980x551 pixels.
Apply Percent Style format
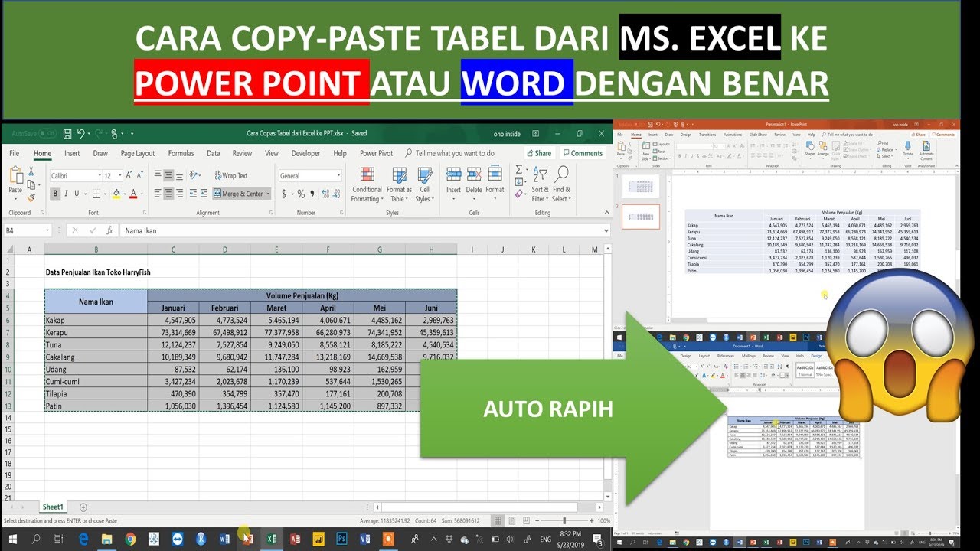[300, 194]
